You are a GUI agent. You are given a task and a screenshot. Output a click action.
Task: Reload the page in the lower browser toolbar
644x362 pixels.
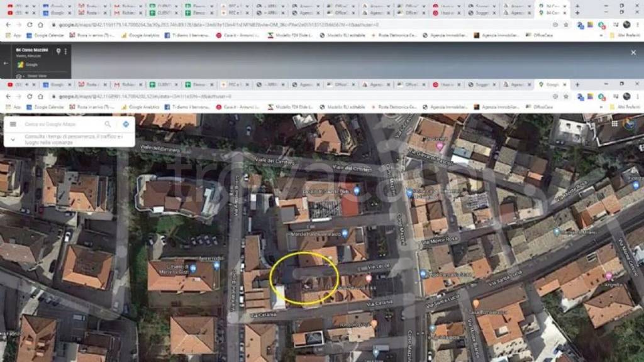click(x=30, y=96)
